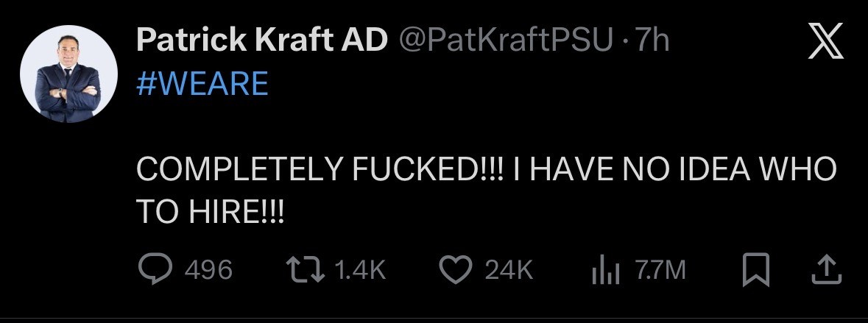Screen dimensions: 868x323
Task: Click the share upload arrow icon
Action: (824, 270)
